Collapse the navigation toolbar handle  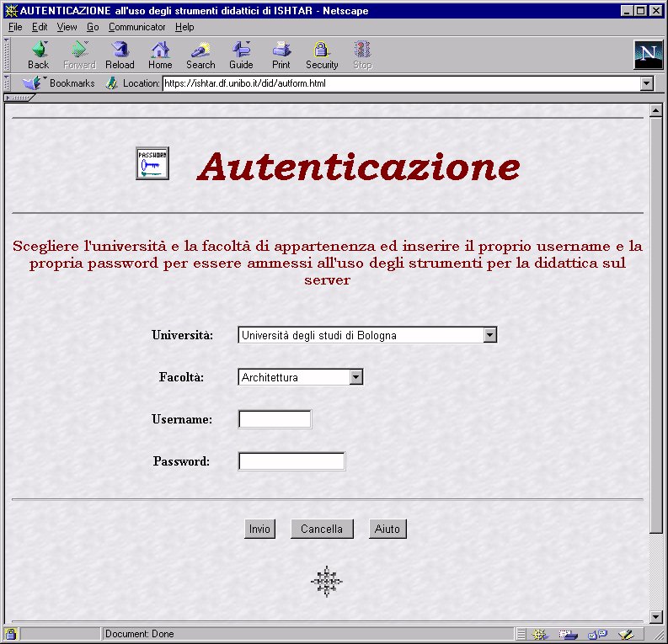pyautogui.click(x=7, y=55)
